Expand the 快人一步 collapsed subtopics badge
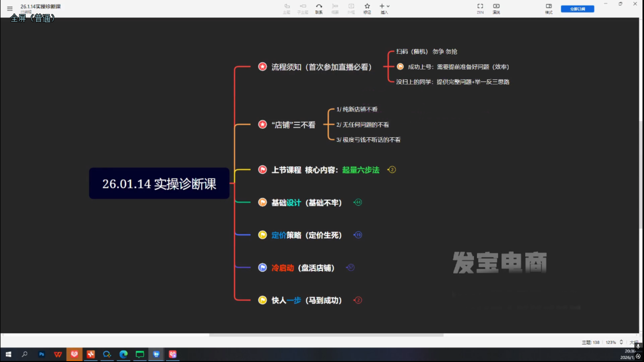644x362 pixels. (358, 300)
